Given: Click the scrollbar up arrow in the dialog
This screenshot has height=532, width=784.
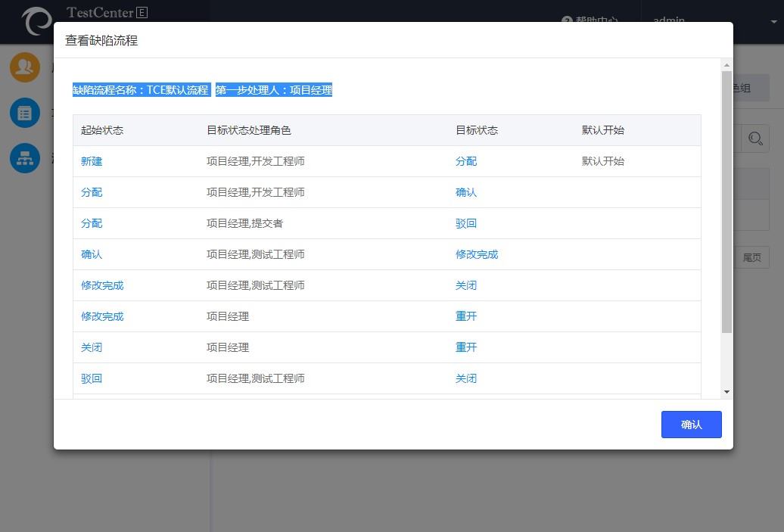Looking at the screenshot, I should click(726, 64).
